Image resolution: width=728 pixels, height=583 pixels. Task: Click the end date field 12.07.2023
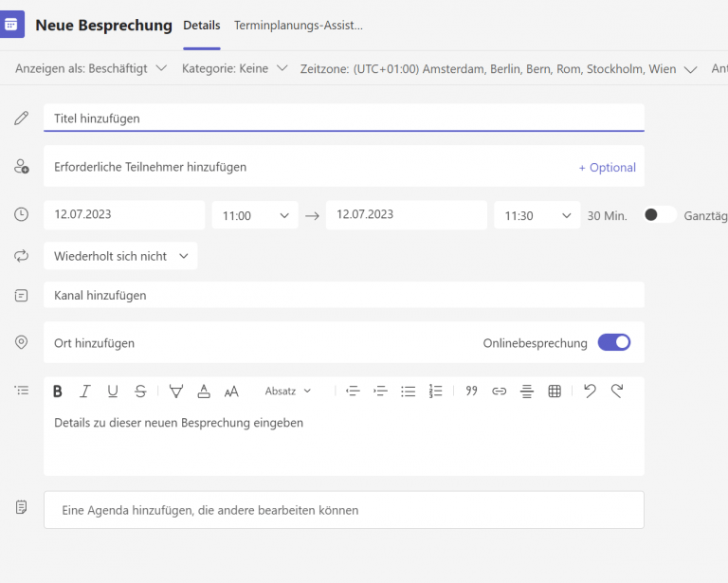407,214
